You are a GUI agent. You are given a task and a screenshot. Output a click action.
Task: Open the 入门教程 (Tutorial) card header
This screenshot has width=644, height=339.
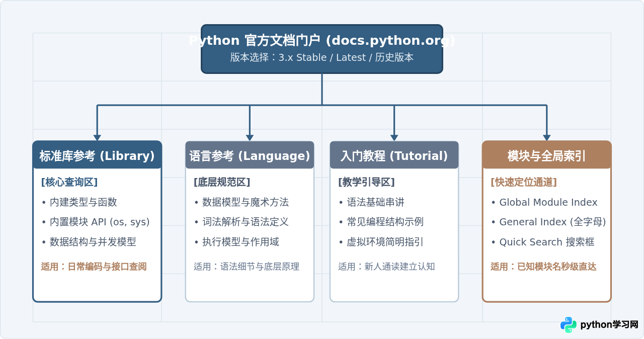(394, 155)
